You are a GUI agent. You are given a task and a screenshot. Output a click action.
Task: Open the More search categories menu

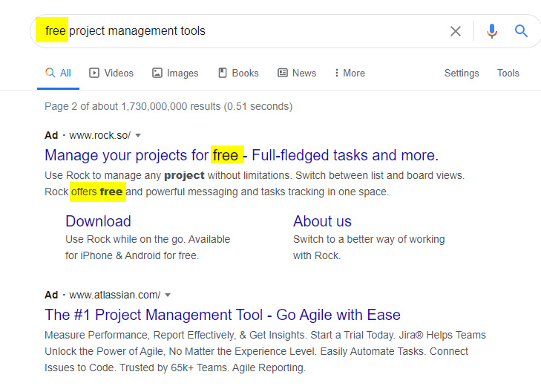click(350, 73)
